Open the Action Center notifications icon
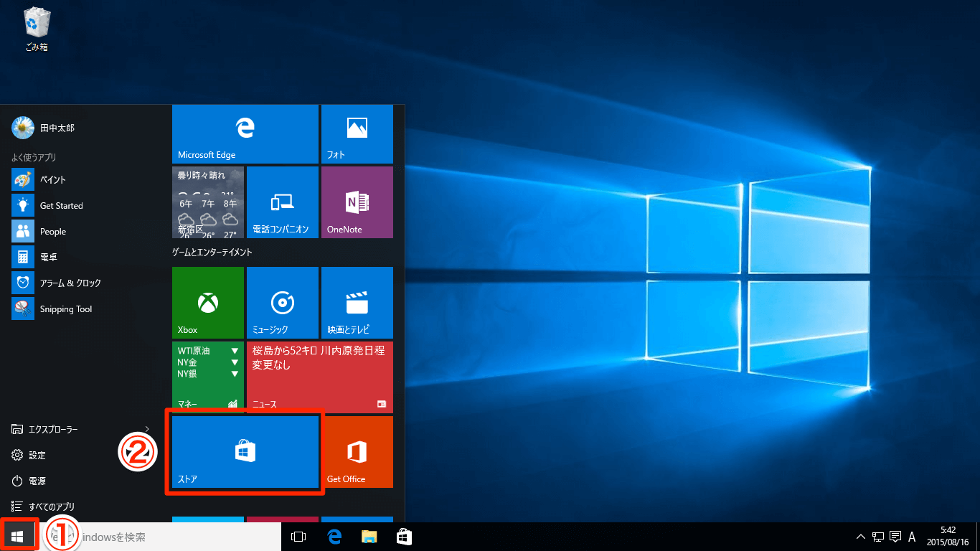This screenshot has height=551, width=980. pos(895,537)
